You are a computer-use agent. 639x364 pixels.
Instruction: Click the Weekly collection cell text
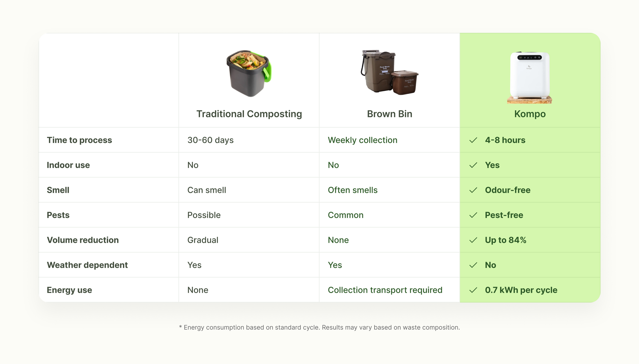(x=362, y=140)
